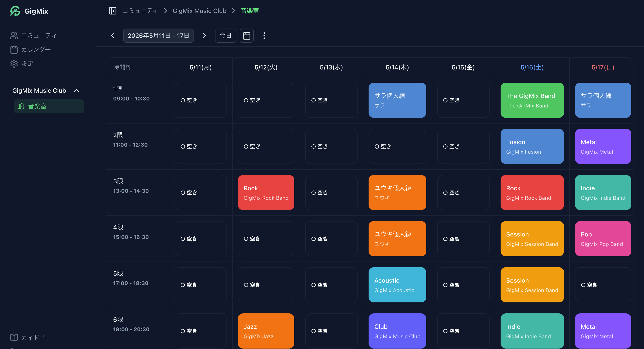Open Session booking on 5/16 4限
Screen dimensions: 644x349
click(x=532, y=239)
